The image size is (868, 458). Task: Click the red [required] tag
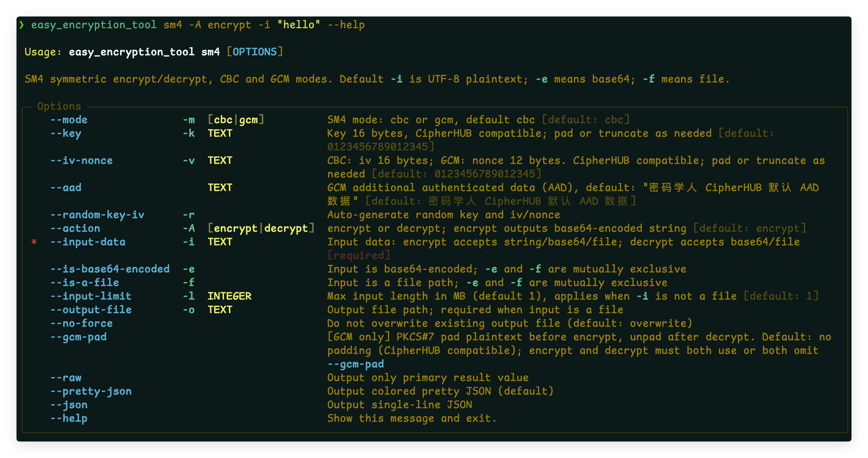pos(359,255)
